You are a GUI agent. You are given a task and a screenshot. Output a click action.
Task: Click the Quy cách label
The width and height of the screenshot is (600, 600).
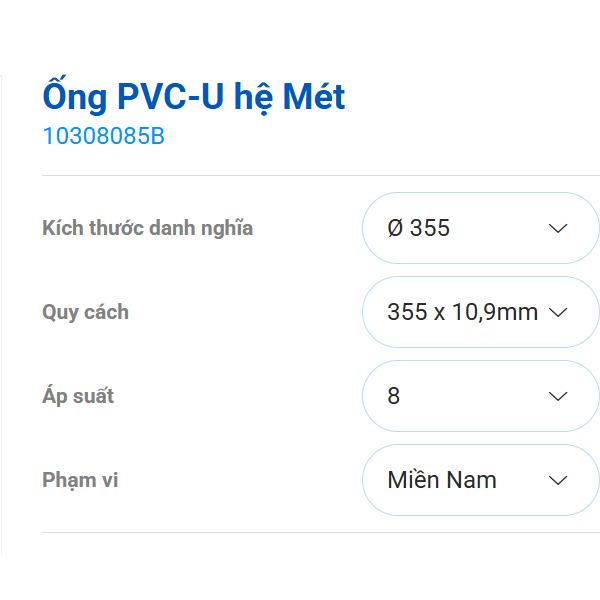tap(85, 312)
